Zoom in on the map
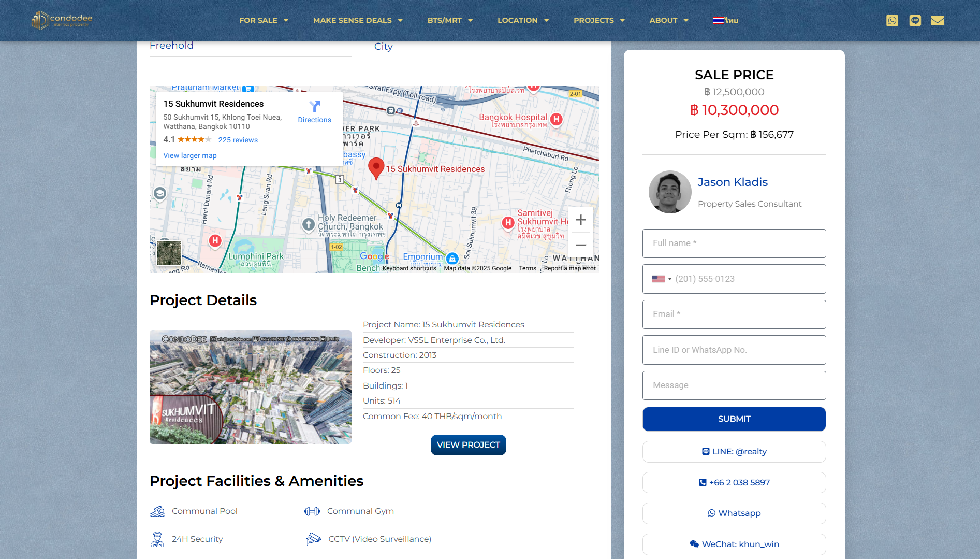 (581, 220)
